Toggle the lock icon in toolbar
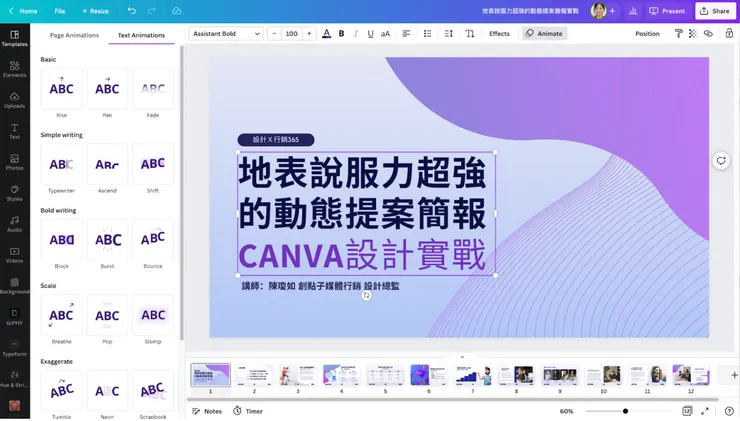 [x=729, y=34]
